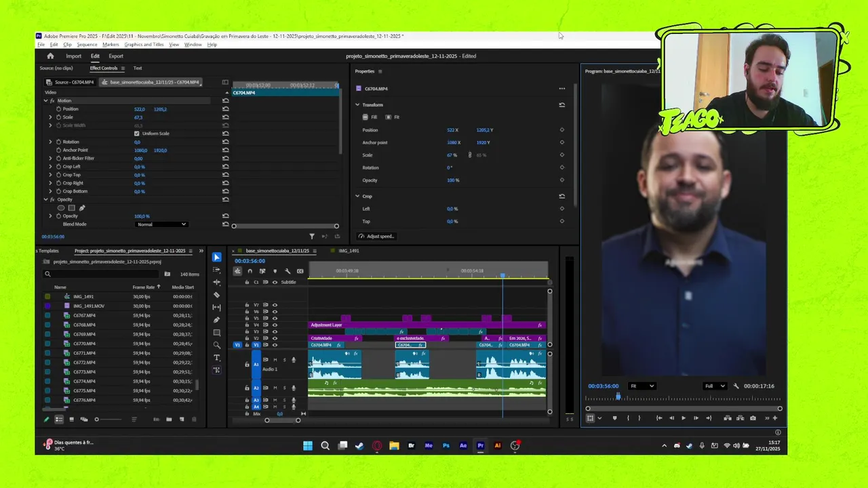The width and height of the screenshot is (868, 488).
Task: Toggle Position animation stopwatch
Action: click(58, 109)
